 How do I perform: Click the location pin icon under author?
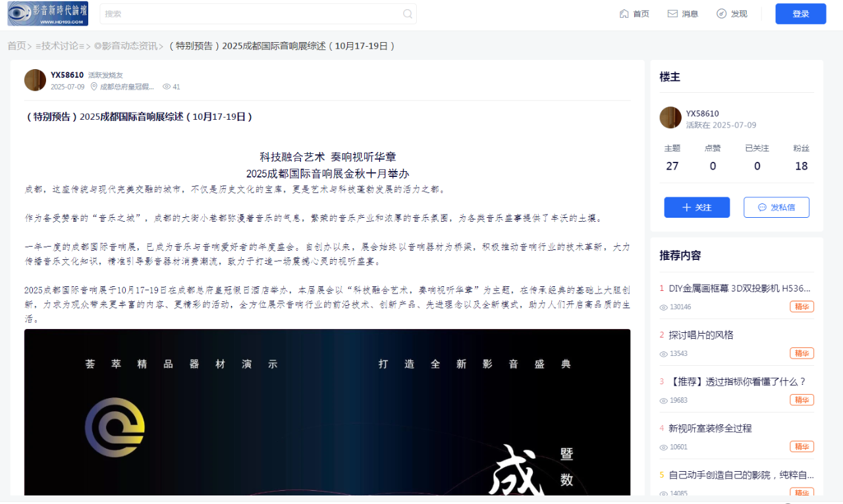tap(94, 87)
